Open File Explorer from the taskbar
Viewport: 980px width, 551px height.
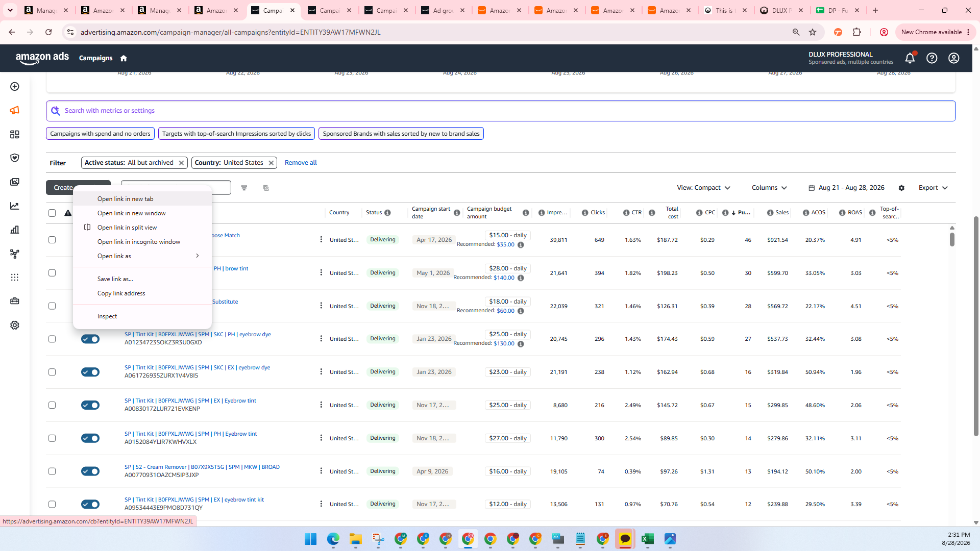pos(355,539)
